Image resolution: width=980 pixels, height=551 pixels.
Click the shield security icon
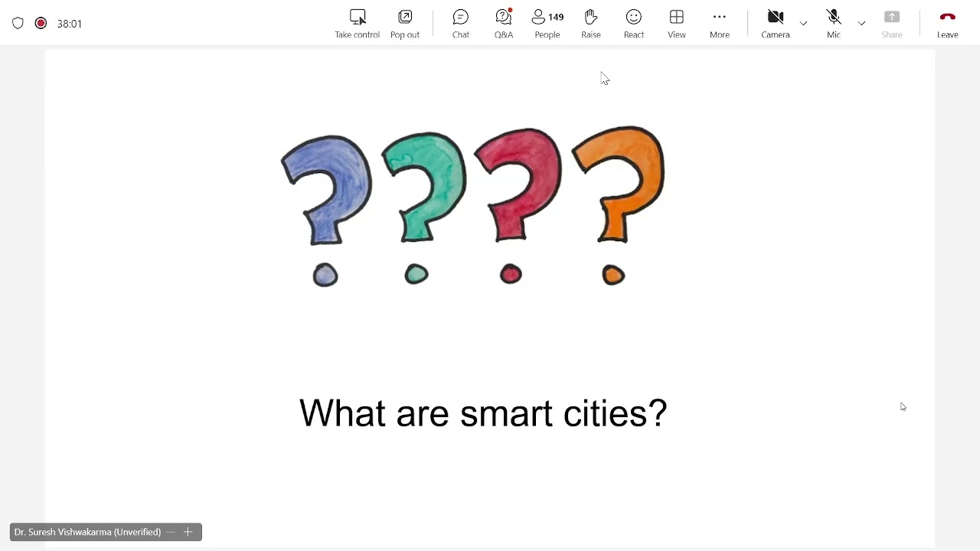(x=18, y=24)
